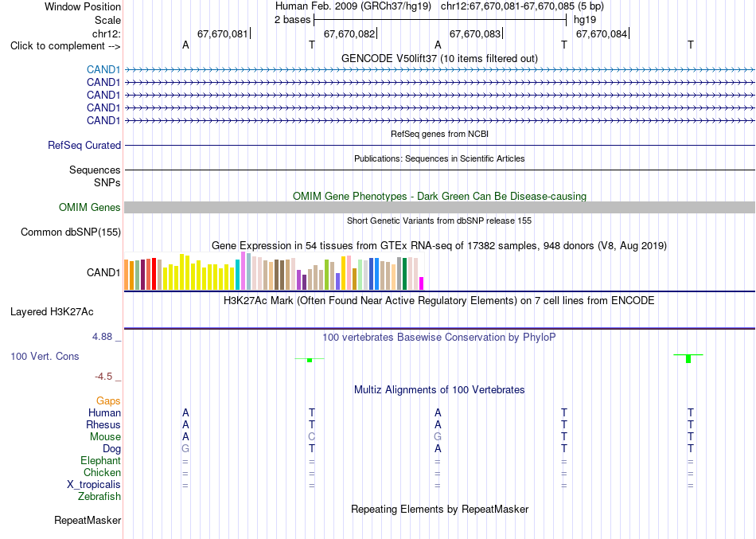The height and width of the screenshot is (539, 756).
Task: Click the '2 bases' scale label
Action: click(292, 20)
